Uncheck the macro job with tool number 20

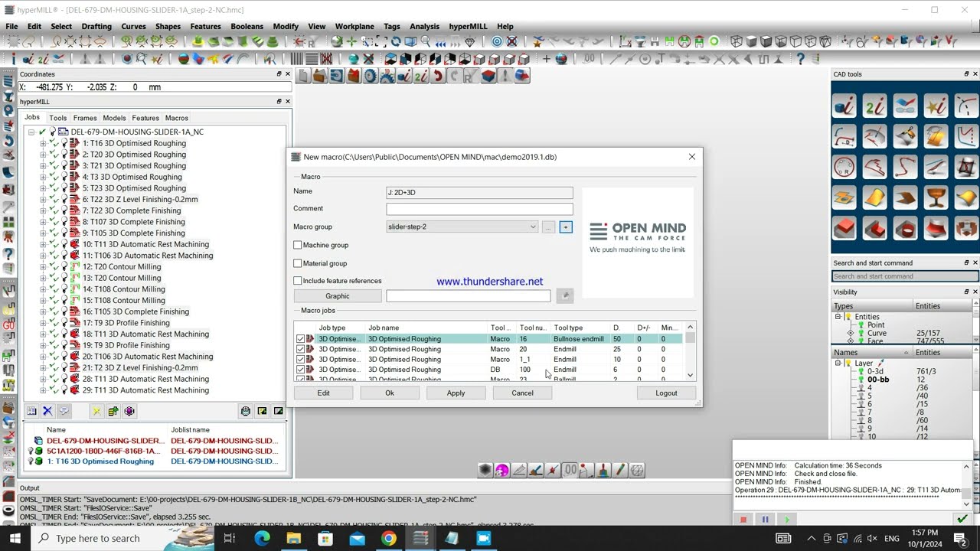click(x=300, y=349)
